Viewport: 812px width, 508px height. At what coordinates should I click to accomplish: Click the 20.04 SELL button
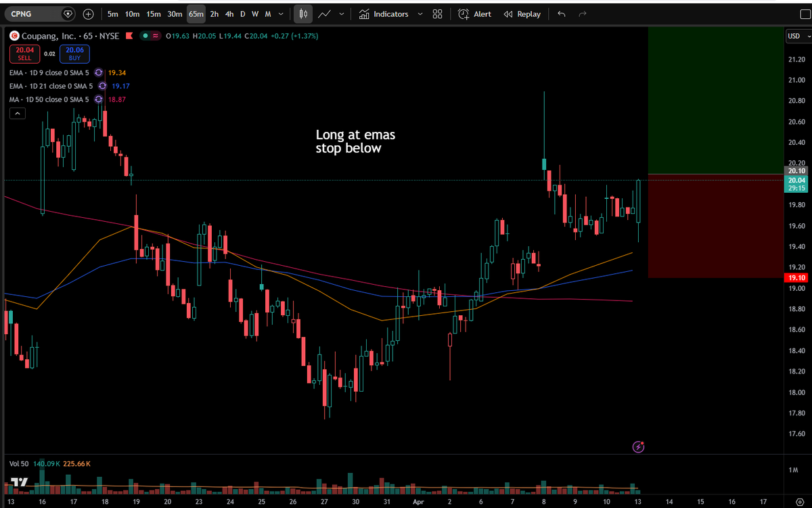pyautogui.click(x=24, y=54)
